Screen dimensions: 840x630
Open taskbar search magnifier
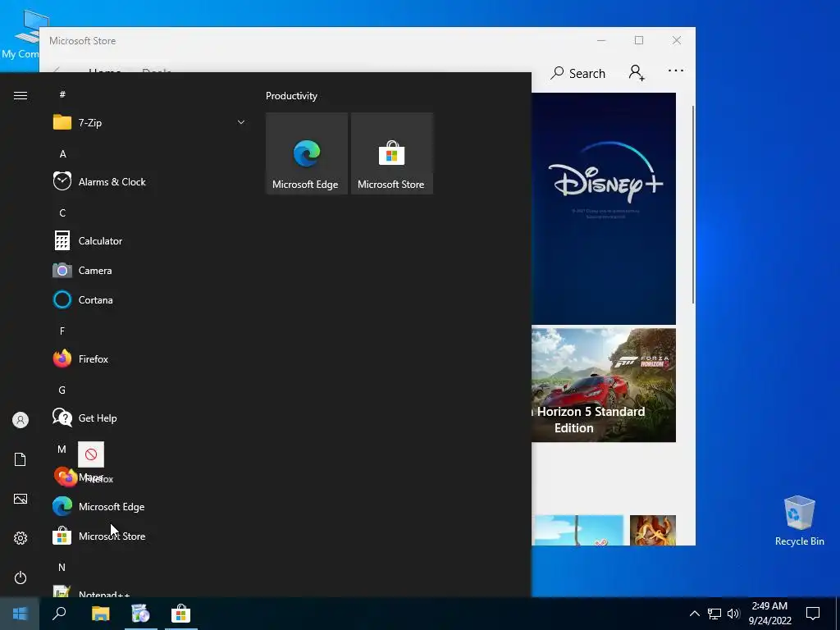tap(59, 614)
